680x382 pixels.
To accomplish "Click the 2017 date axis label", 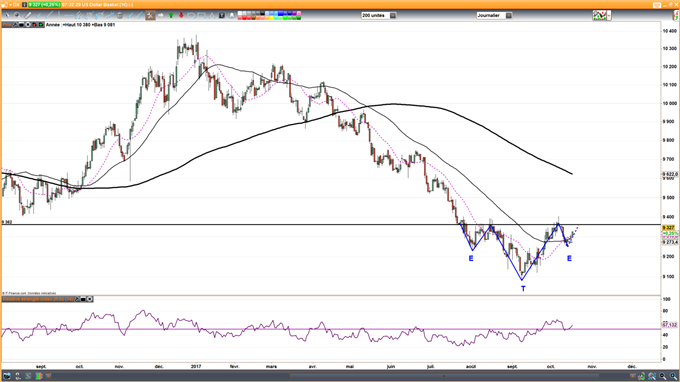I will (x=196, y=366).
